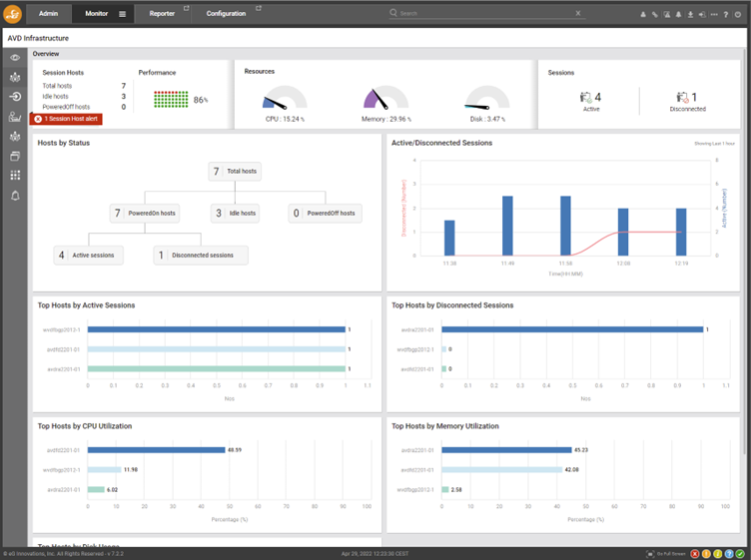Click the orange major alarm status icon
This screenshot has height=560, width=751.
click(706, 554)
